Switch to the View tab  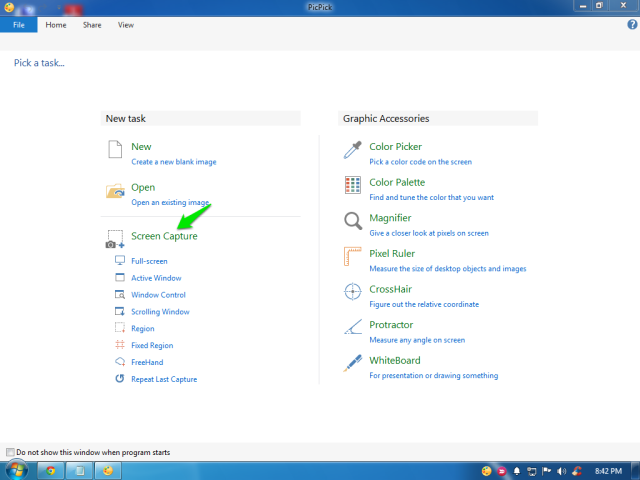[x=126, y=25]
